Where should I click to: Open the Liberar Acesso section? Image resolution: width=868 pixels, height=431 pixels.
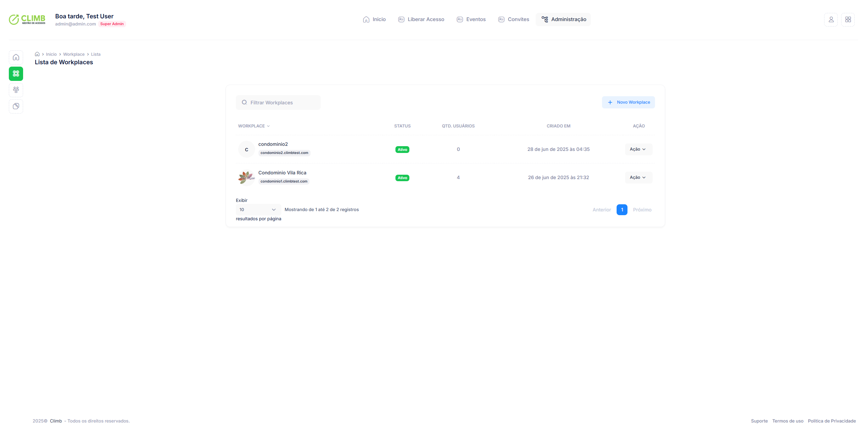click(x=421, y=19)
